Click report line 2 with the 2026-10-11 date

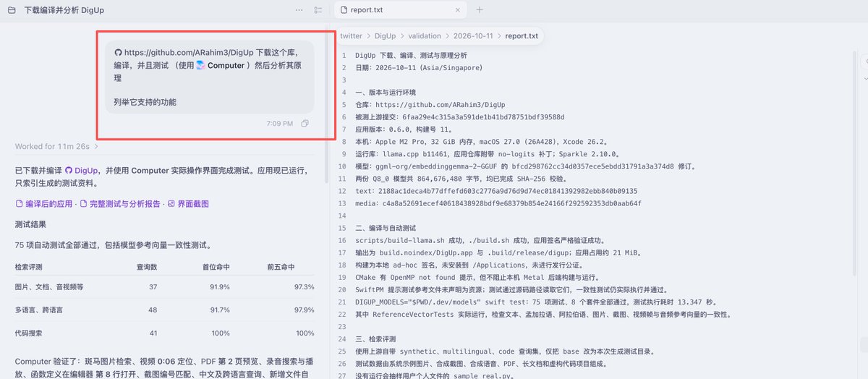coord(419,67)
